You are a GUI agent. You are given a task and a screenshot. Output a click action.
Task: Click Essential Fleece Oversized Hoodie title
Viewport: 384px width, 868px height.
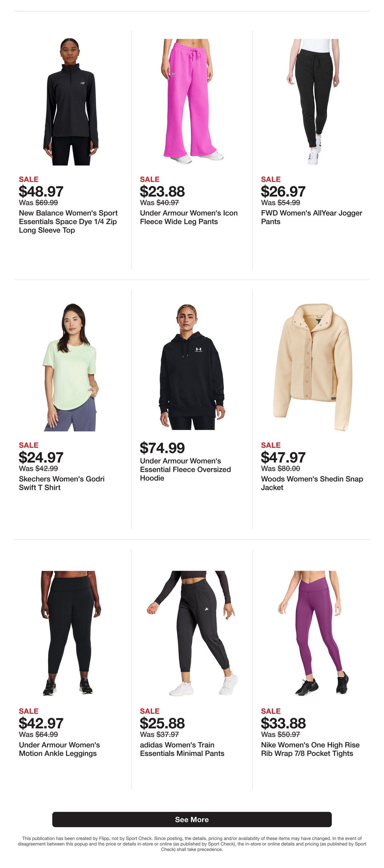pyautogui.click(x=185, y=469)
